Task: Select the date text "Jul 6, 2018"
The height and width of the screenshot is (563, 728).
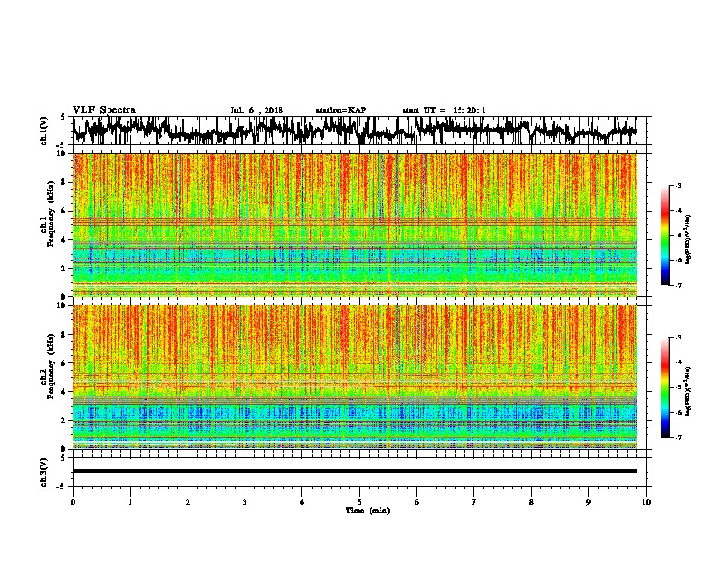Action: (x=256, y=110)
